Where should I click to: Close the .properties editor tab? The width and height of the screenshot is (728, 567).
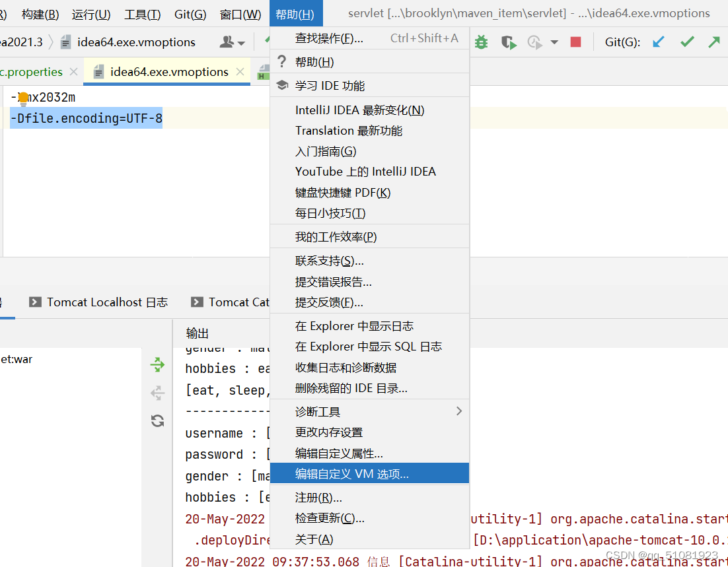pyautogui.click(x=73, y=72)
